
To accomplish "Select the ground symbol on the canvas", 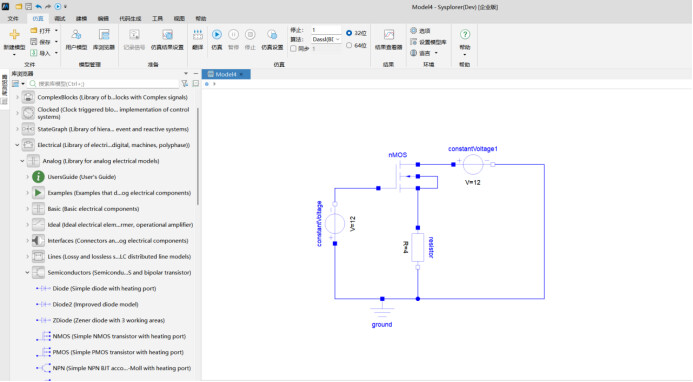I will [382, 309].
